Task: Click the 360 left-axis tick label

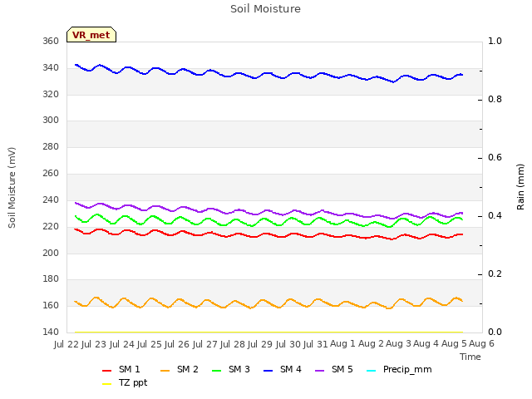Action: [x=51, y=42]
